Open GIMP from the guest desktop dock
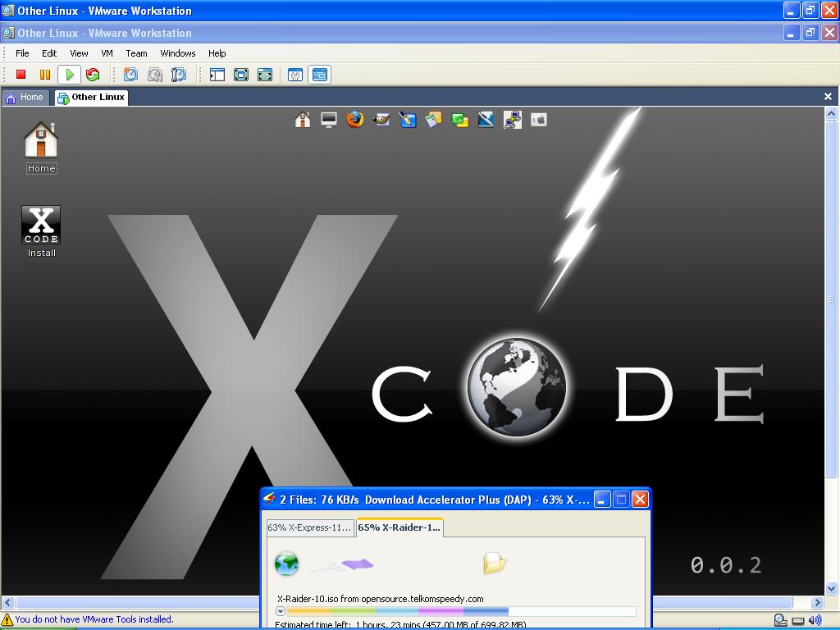This screenshot has width=840, height=630. [381, 120]
